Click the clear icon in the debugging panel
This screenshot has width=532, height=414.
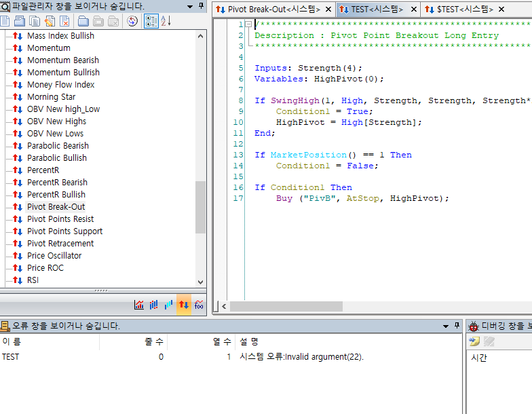click(x=489, y=341)
